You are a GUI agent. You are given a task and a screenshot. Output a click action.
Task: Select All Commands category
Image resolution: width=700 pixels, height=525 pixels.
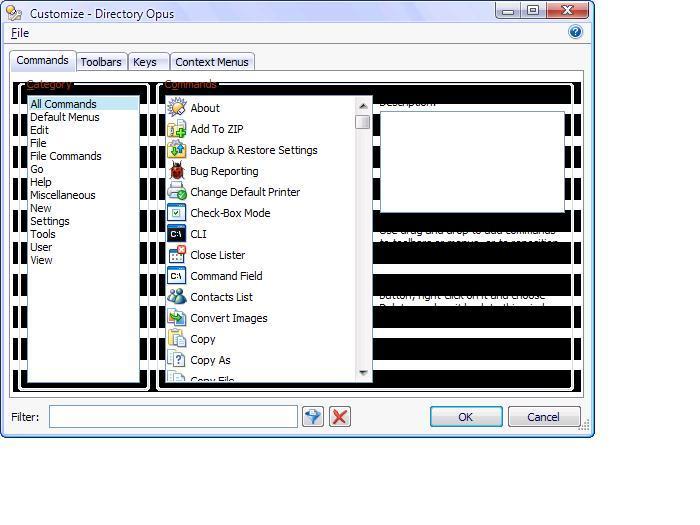(83, 104)
